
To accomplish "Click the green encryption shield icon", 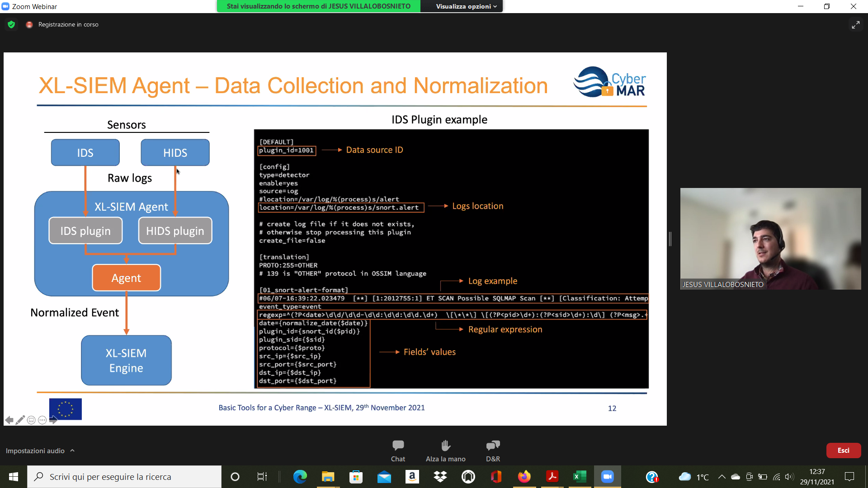I will pos(11,24).
